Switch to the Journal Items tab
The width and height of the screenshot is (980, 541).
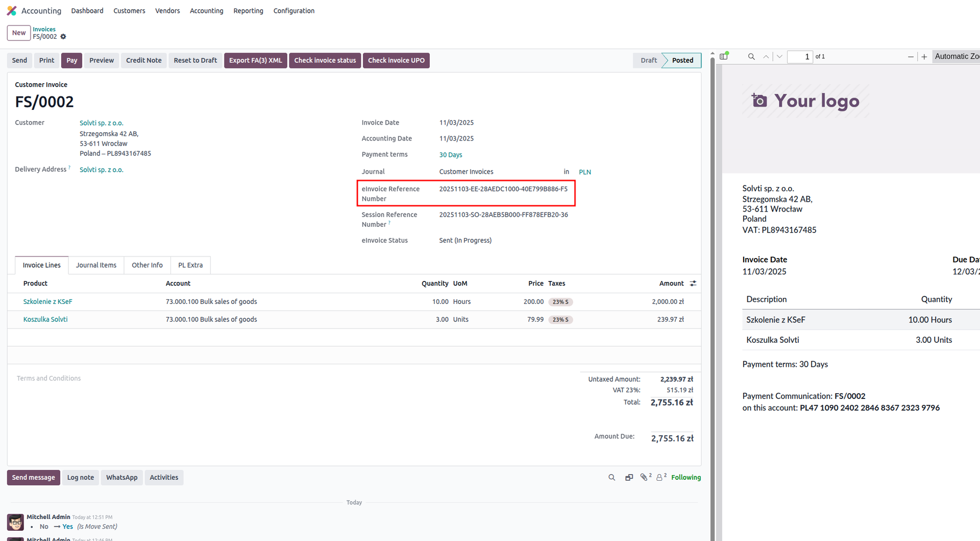click(96, 265)
